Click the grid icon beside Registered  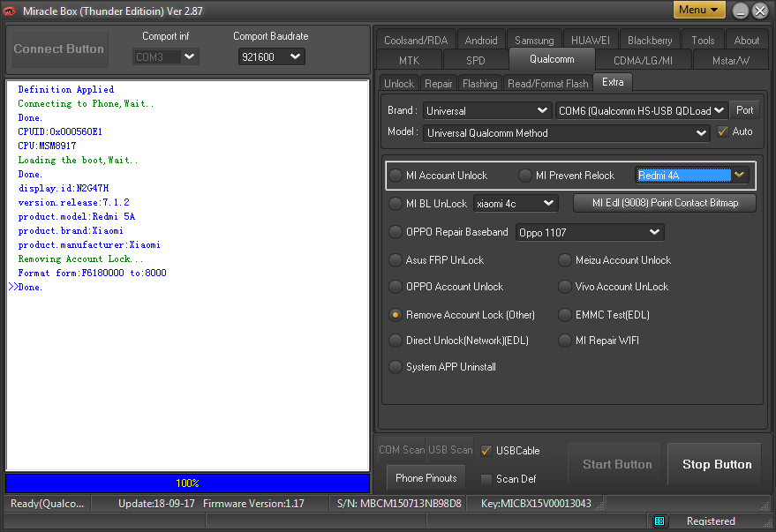point(659,521)
